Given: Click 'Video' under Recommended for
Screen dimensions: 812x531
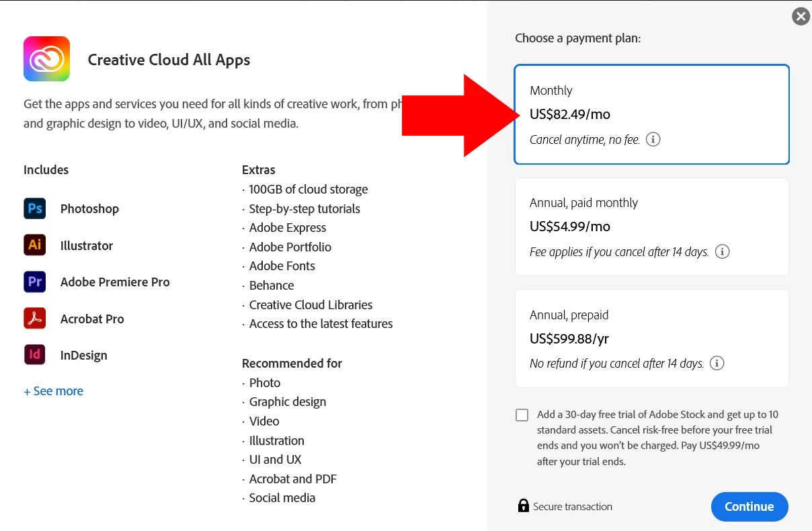Looking at the screenshot, I should (264, 421).
